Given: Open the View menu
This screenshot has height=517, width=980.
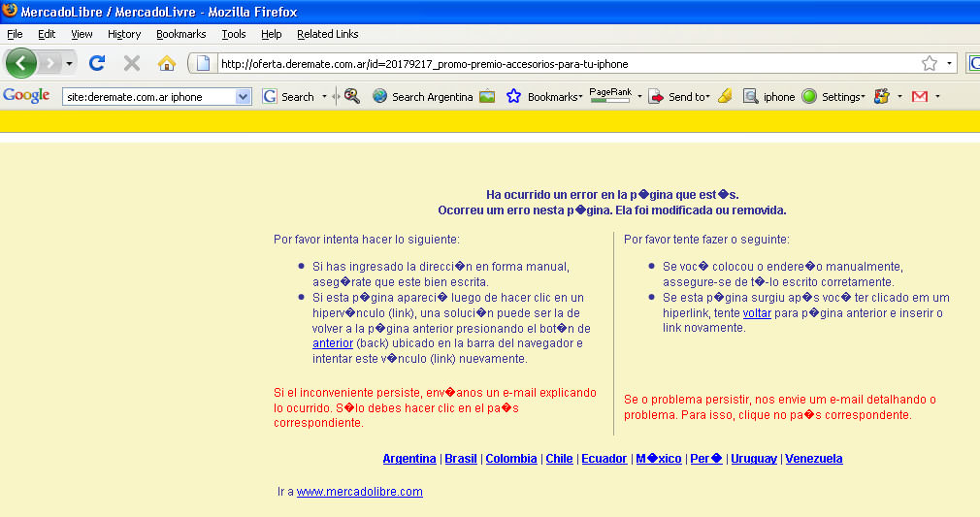Looking at the screenshot, I should 82,34.
